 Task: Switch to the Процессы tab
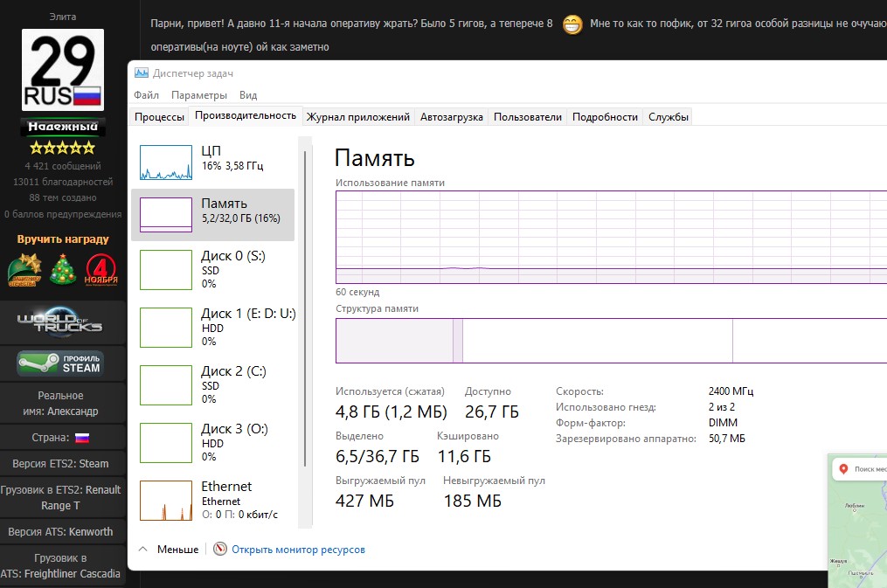(x=160, y=117)
